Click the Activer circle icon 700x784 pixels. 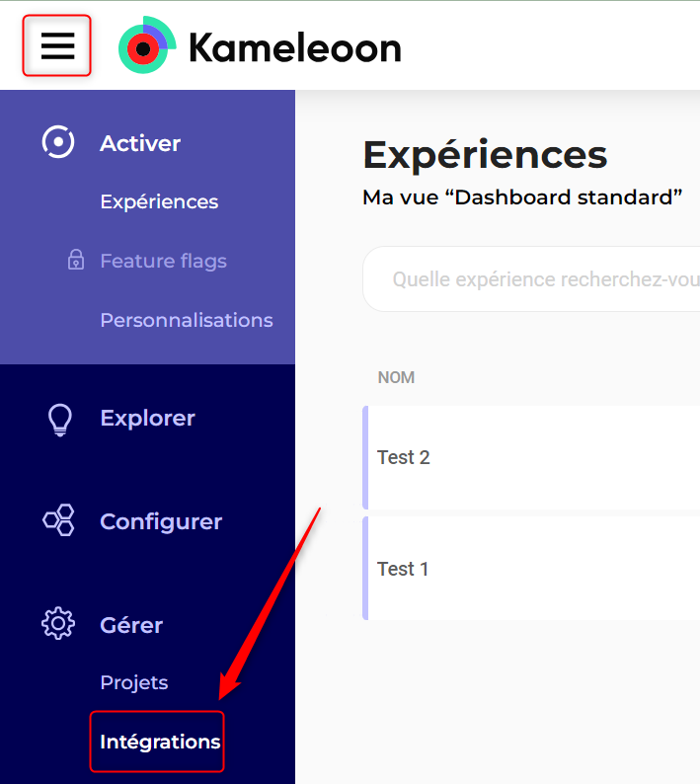pos(58,142)
